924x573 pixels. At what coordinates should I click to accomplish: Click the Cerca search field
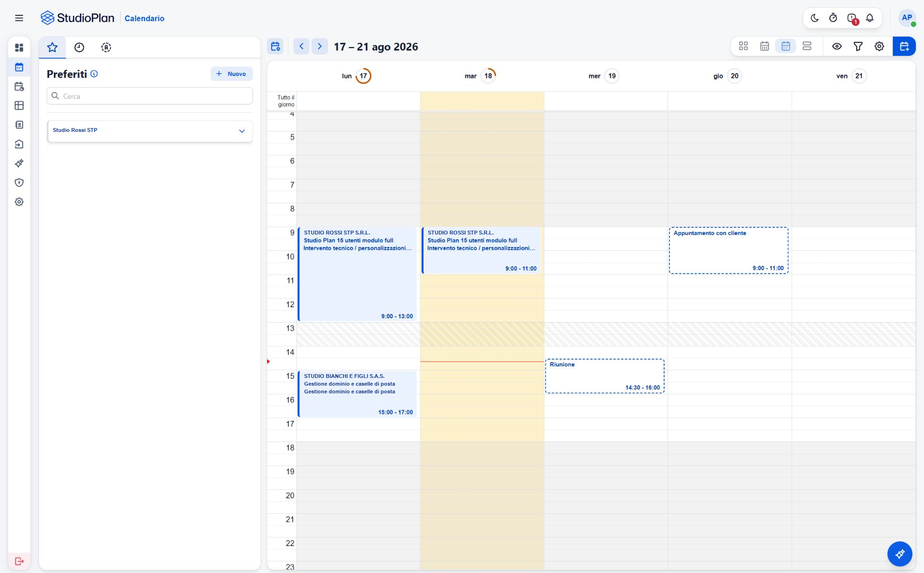(x=150, y=96)
